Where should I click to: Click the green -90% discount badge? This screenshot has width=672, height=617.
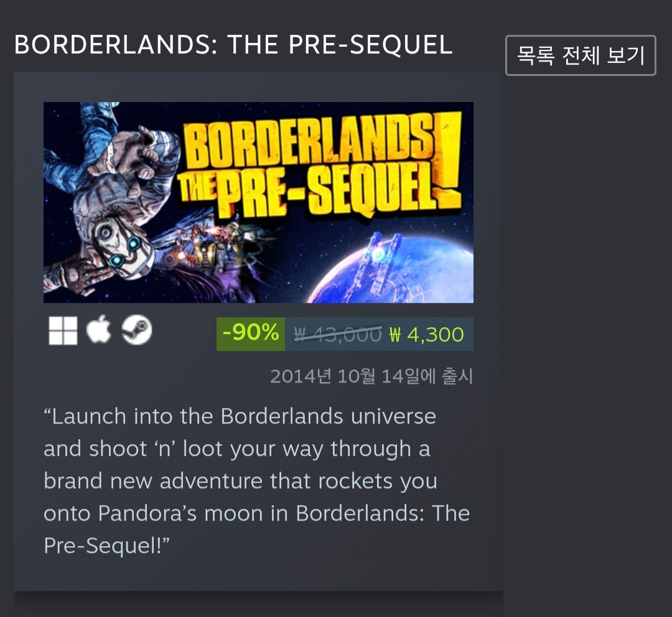pyautogui.click(x=251, y=334)
